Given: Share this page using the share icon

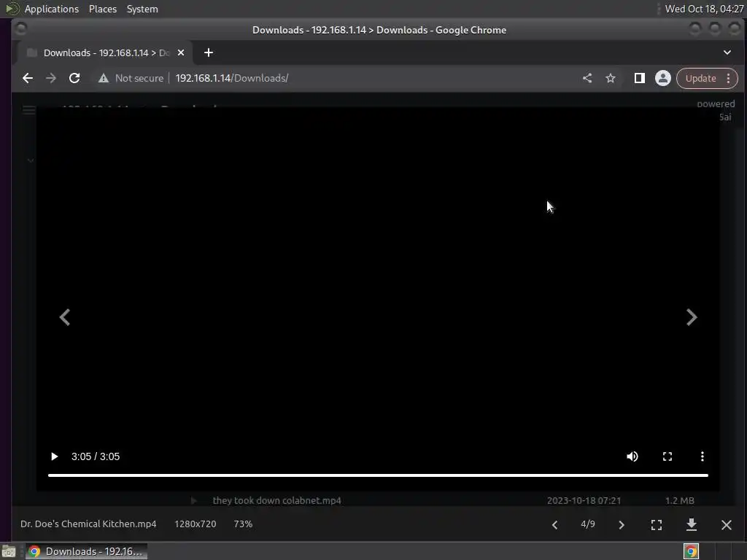Looking at the screenshot, I should click(587, 78).
